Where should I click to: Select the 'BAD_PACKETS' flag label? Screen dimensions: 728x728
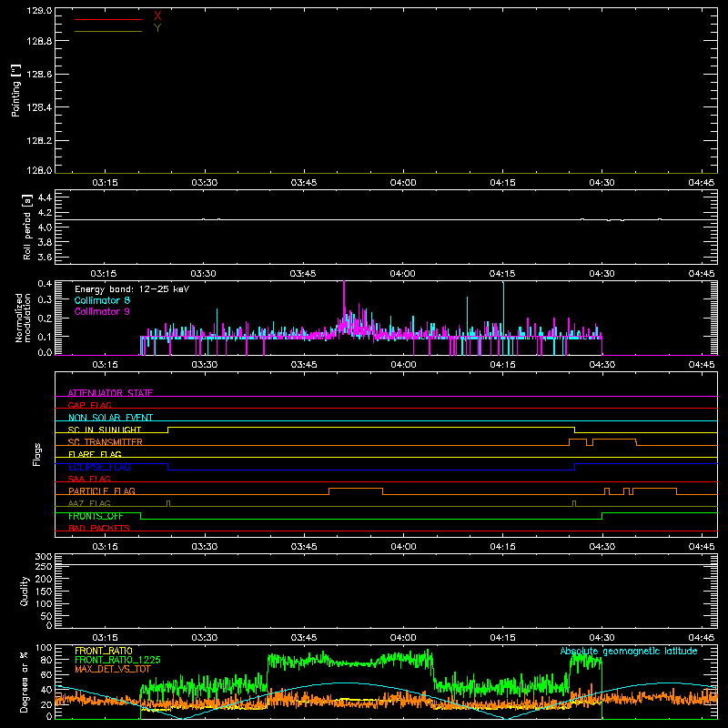[x=99, y=528]
